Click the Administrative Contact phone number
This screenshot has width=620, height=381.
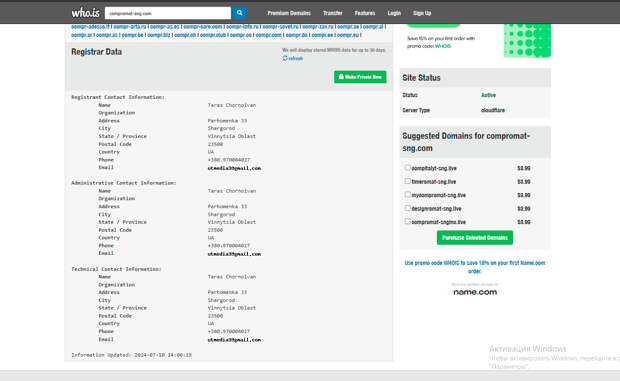click(x=229, y=245)
